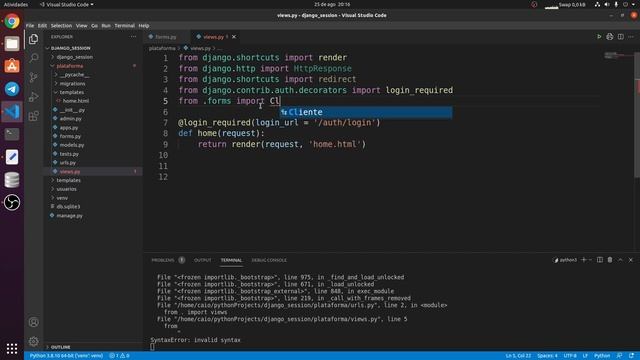The height and width of the screenshot is (360, 640).
Task: Open the Manage gear icon
Action: [33, 341]
